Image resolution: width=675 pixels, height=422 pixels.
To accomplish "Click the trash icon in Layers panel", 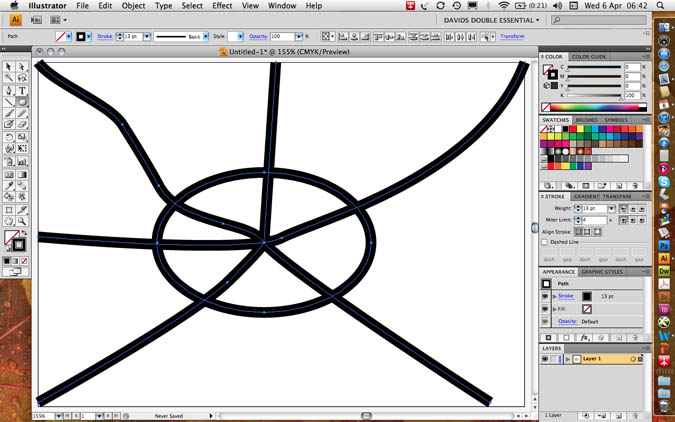I will click(x=637, y=414).
